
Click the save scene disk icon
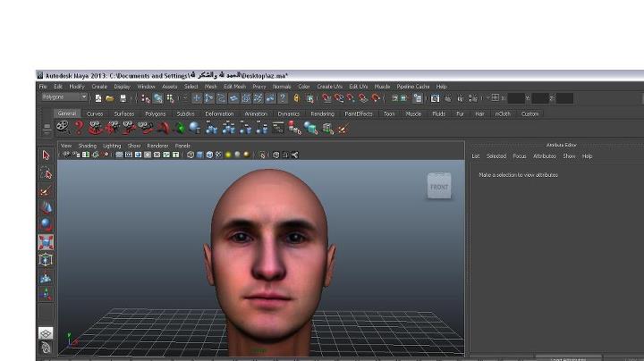(x=122, y=98)
